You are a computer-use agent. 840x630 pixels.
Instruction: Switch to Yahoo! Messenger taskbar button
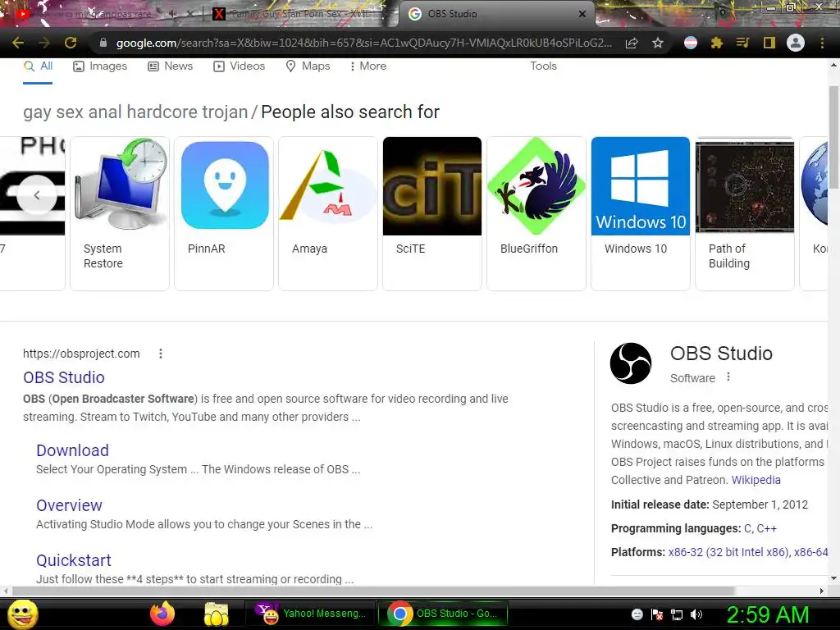(x=311, y=614)
